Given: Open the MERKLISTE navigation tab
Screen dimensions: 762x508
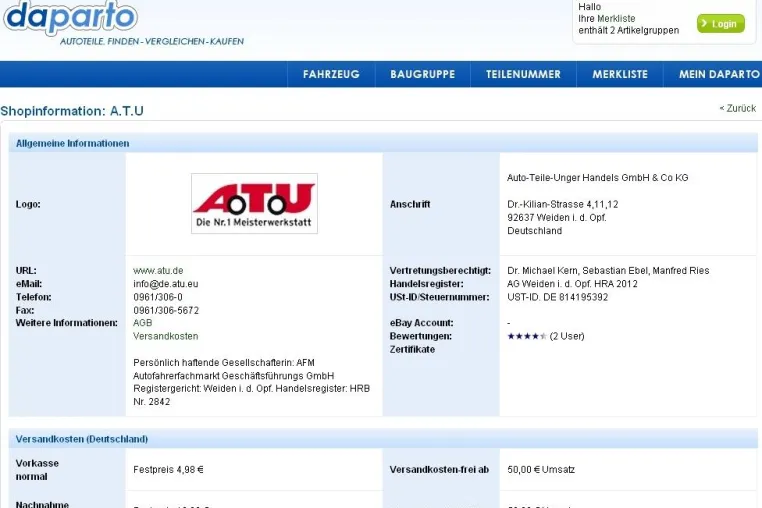Looking at the screenshot, I should pyautogui.click(x=620, y=74).
